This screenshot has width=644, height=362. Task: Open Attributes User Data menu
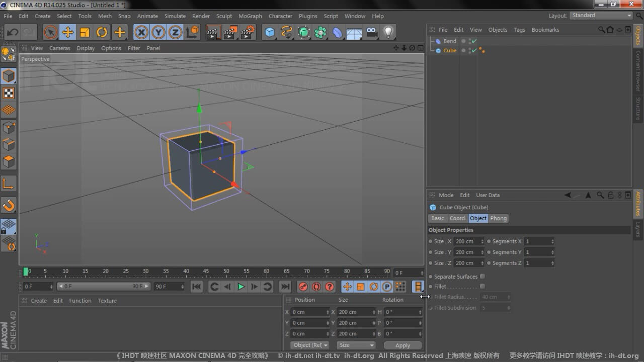(x=488, y=195)
